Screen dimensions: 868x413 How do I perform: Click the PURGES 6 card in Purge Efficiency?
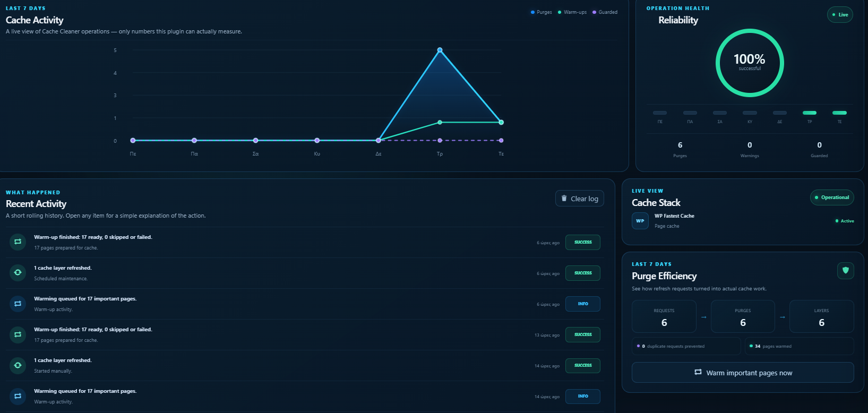coord(743,316)
